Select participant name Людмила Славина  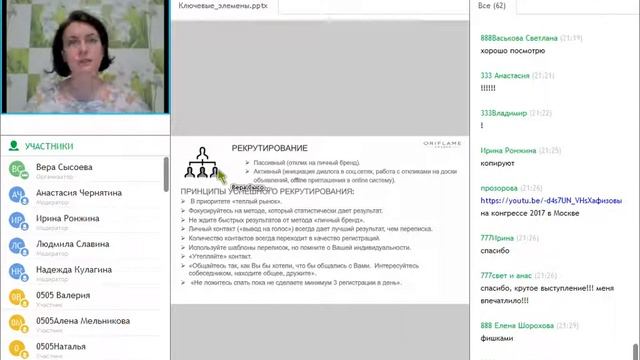pos(73,244)
